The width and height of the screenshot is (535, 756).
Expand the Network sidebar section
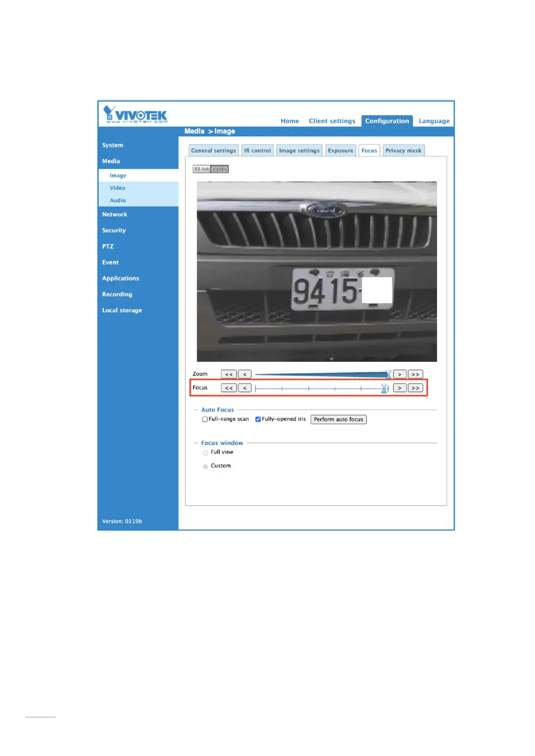pos(115,215)
